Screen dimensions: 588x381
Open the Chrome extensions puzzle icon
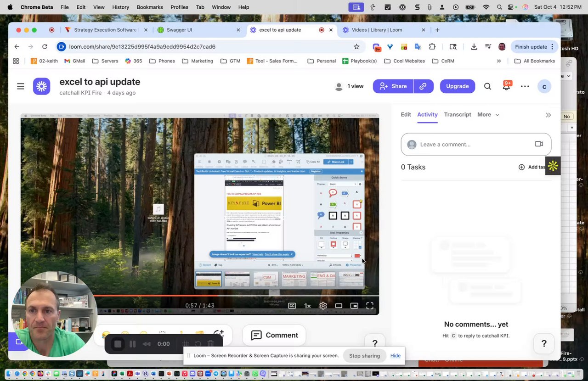(432, 47)
